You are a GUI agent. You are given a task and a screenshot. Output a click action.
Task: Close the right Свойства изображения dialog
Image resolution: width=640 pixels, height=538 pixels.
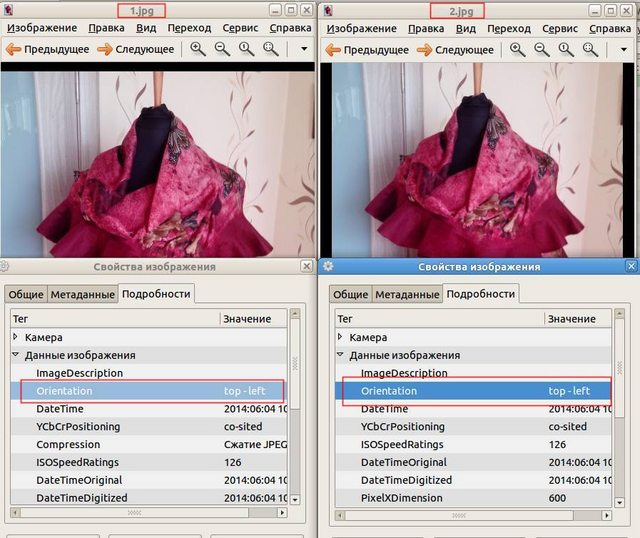(631, 267)
